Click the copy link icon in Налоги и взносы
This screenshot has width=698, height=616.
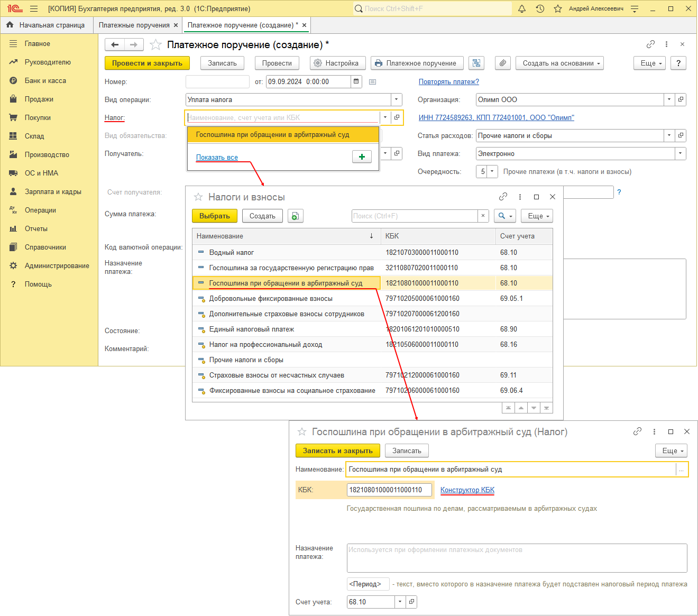point(503,197)
